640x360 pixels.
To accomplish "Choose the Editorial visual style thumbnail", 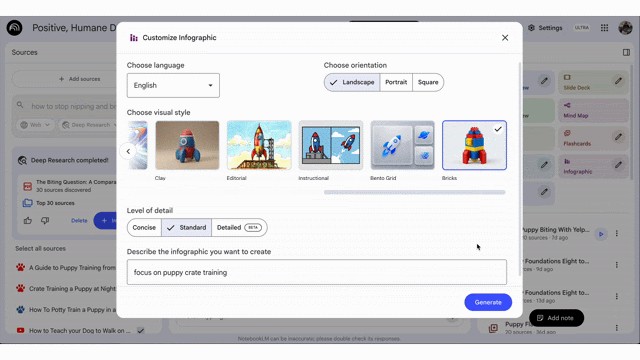I will pyautogui.click(x=259, y=145).
